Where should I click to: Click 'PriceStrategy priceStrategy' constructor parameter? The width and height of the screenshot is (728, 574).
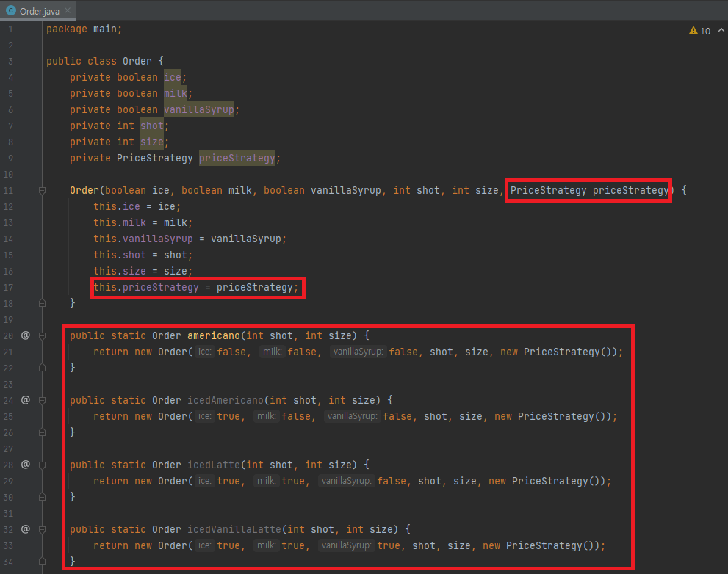click(590, 190)
